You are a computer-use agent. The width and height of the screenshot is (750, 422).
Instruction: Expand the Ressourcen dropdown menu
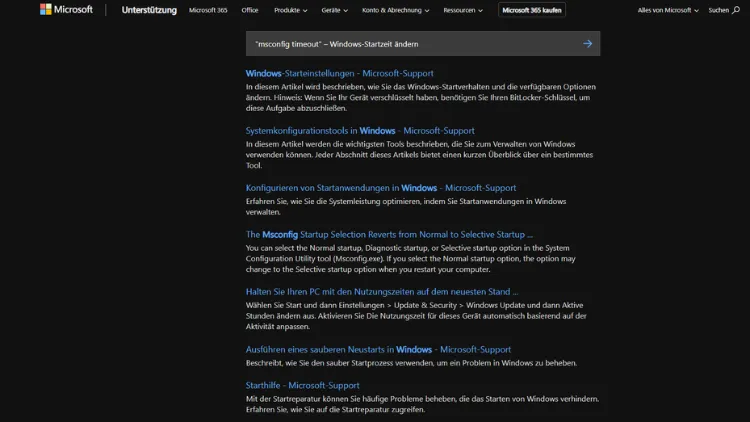[463, 10]
